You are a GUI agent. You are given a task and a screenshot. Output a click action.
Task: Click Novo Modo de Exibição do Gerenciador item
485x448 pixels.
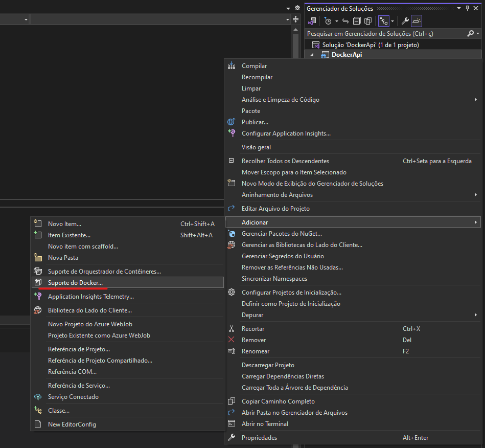click(x=353, y=184)
